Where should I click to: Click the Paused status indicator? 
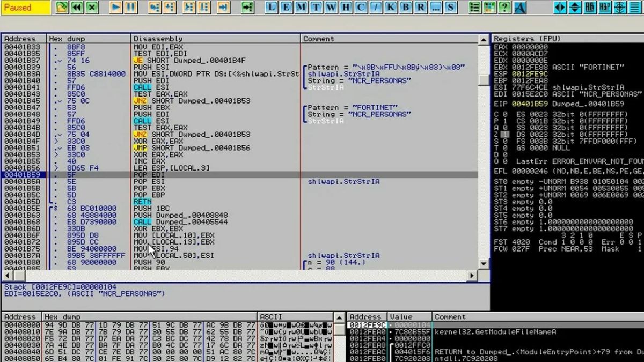(x=26, y=8)
